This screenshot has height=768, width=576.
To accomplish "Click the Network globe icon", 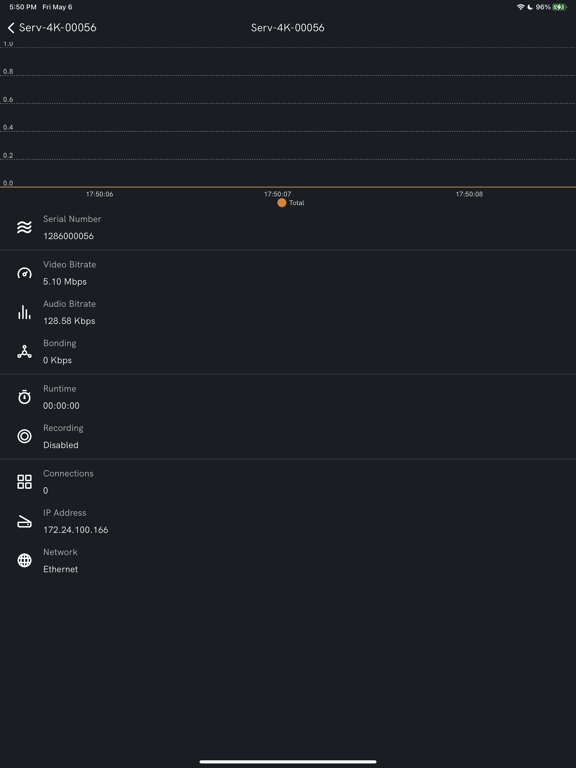I will coord(24,560).
